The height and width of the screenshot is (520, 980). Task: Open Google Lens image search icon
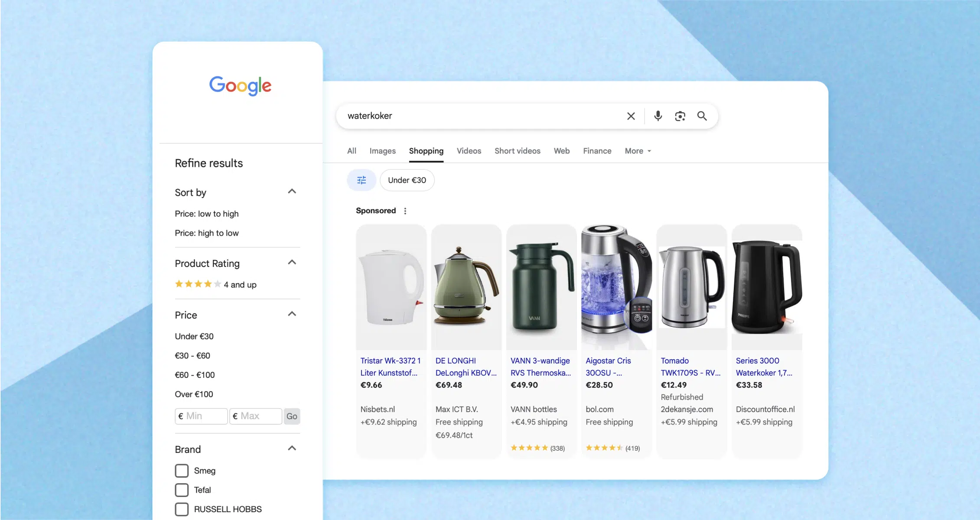pyautogui.click(x=680, y=116)
